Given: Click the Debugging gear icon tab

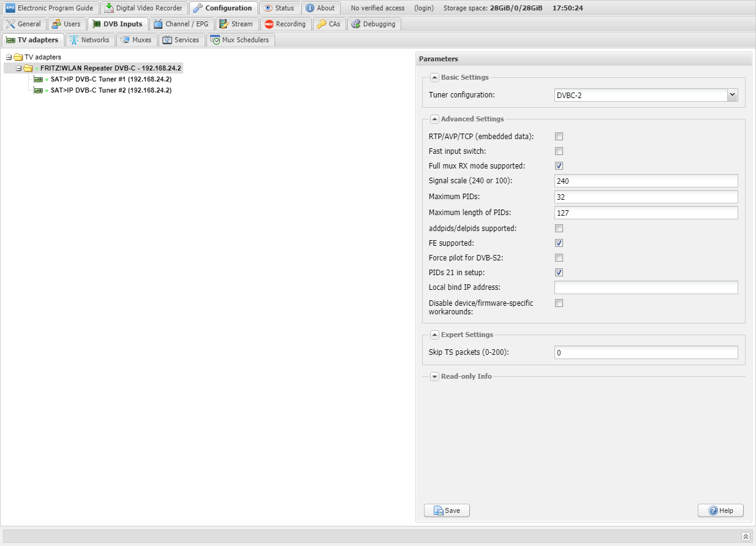Looking at the screenshot, I should point(355,24).
